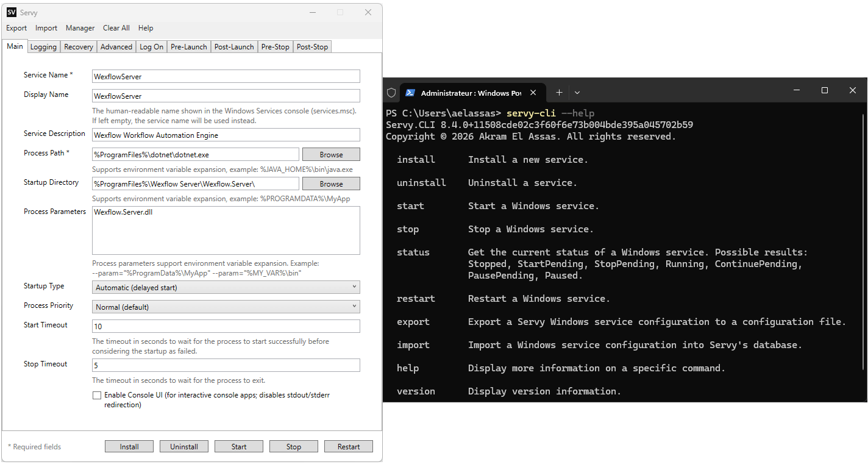Minimize the PowerShell terminal window
Screen dimensions: 868x467
(x=797, y=90)
